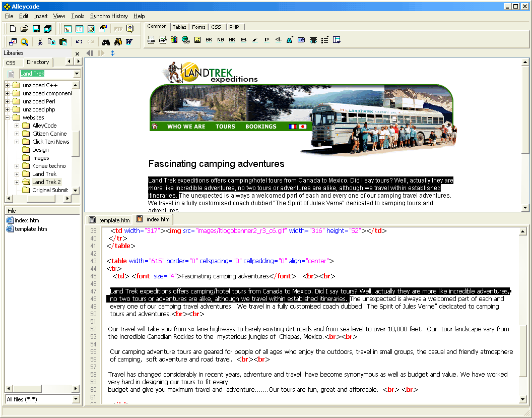Click the TOURS link in the preview
This screenshot has width=532, height=418.
coord(225,127)
